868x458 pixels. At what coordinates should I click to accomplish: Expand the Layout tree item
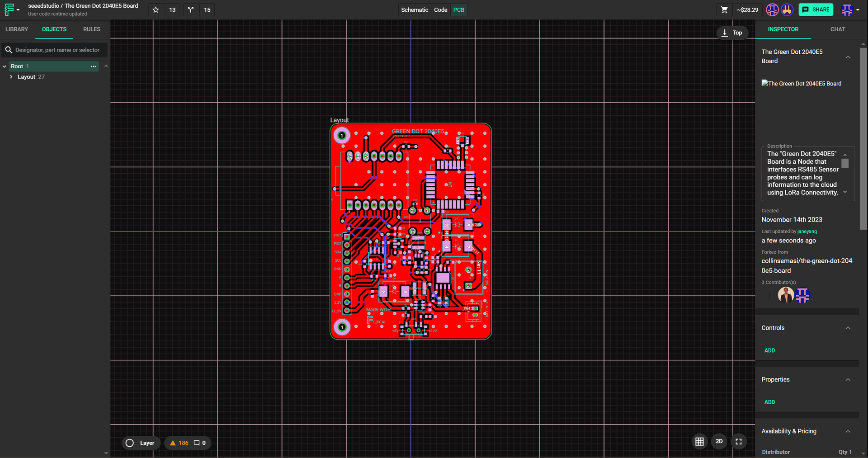click(x=11, y=76)
